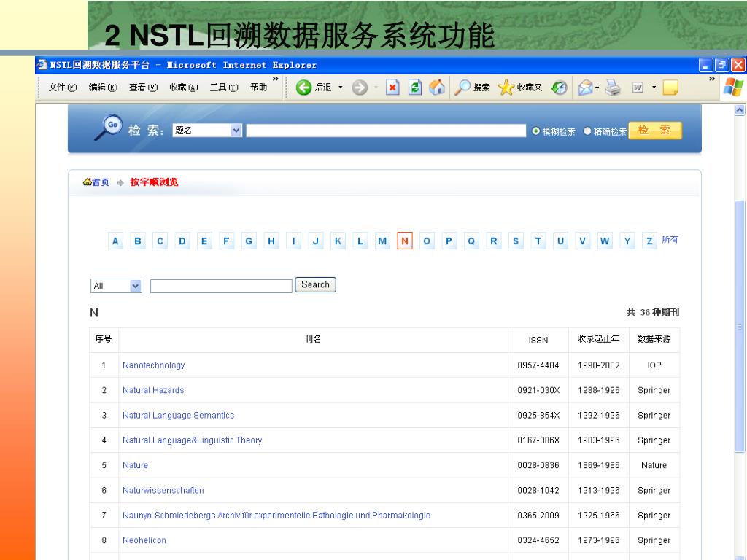This screenshot has width=747, height=560.
Task: Click the History toolbar icon
Action: click(x=559, y=87)
